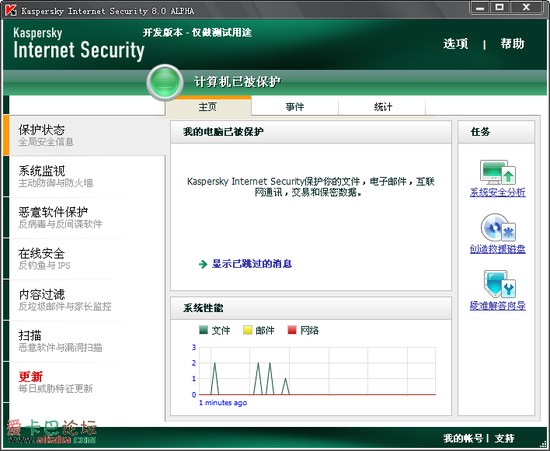Image resolution: width=550 pixels, height=451 pixels.
Task: Click the green protection status orb
Action: (x=165, y=83)
